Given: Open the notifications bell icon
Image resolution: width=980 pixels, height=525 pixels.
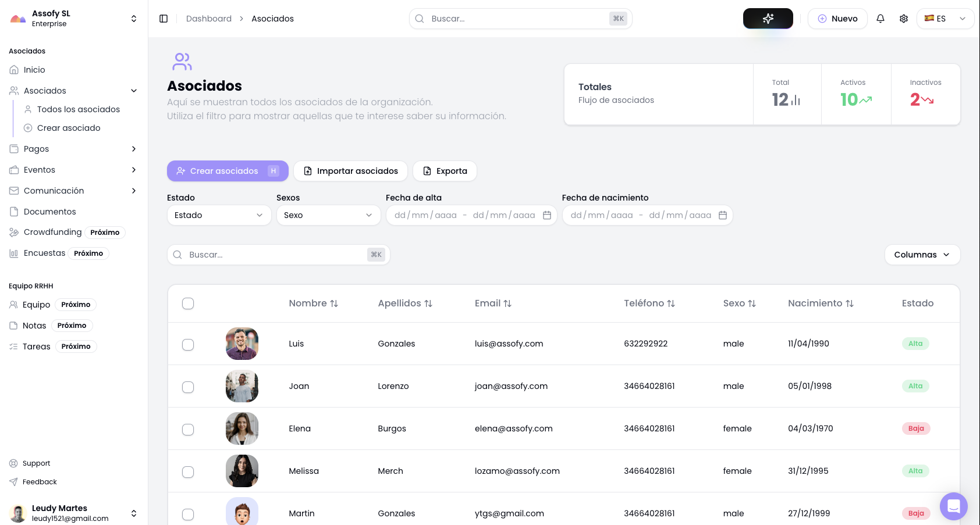Looking at the screenshot, I should coord(880,19).
